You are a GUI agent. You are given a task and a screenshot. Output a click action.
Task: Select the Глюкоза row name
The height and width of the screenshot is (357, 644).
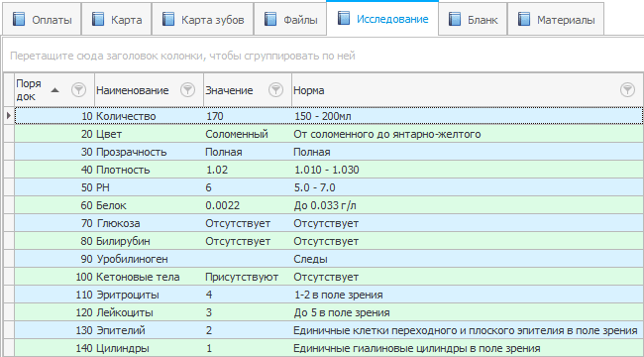click(118, 223)
